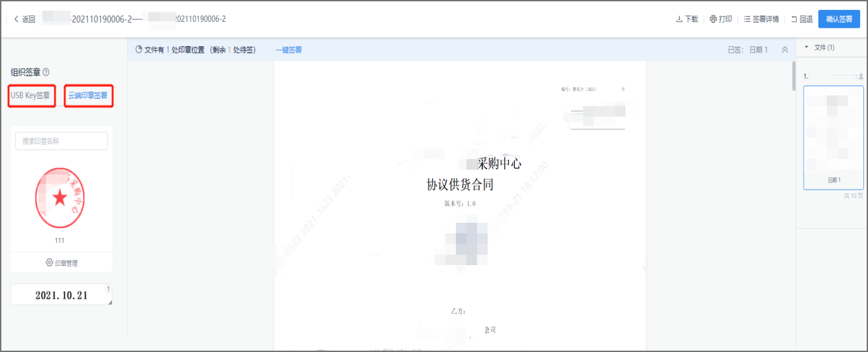Click the pie status icon before 文件有

[138, 50]
